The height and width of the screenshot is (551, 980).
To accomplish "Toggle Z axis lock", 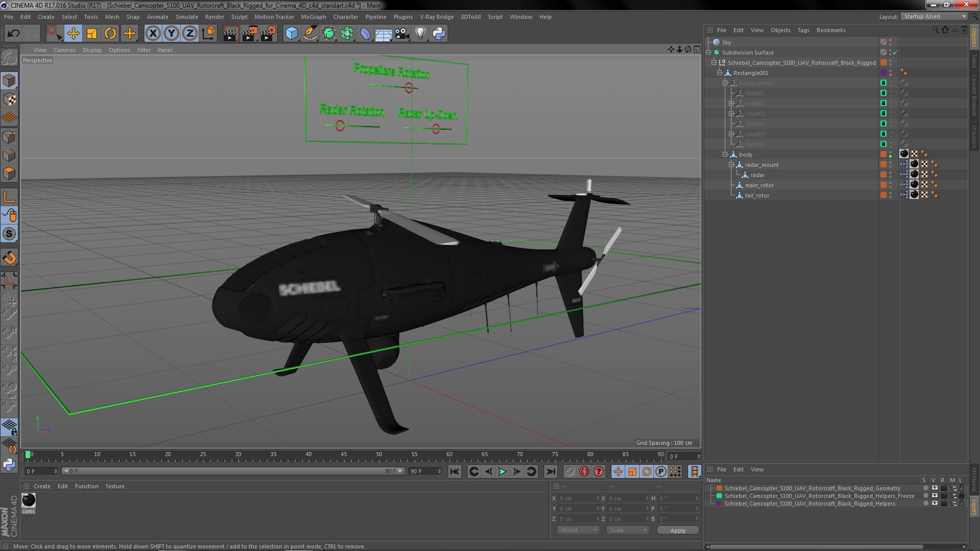I will click(190, 34).
